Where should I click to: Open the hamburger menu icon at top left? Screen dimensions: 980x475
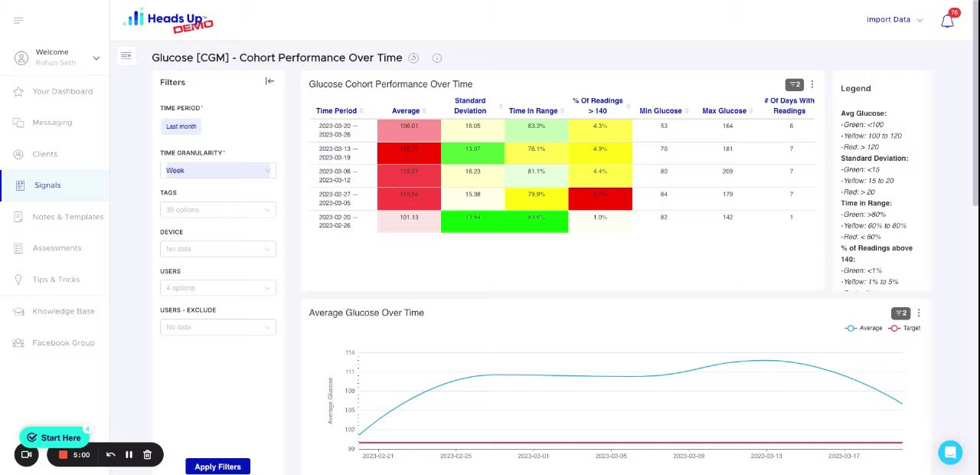(x=18, y=20)
